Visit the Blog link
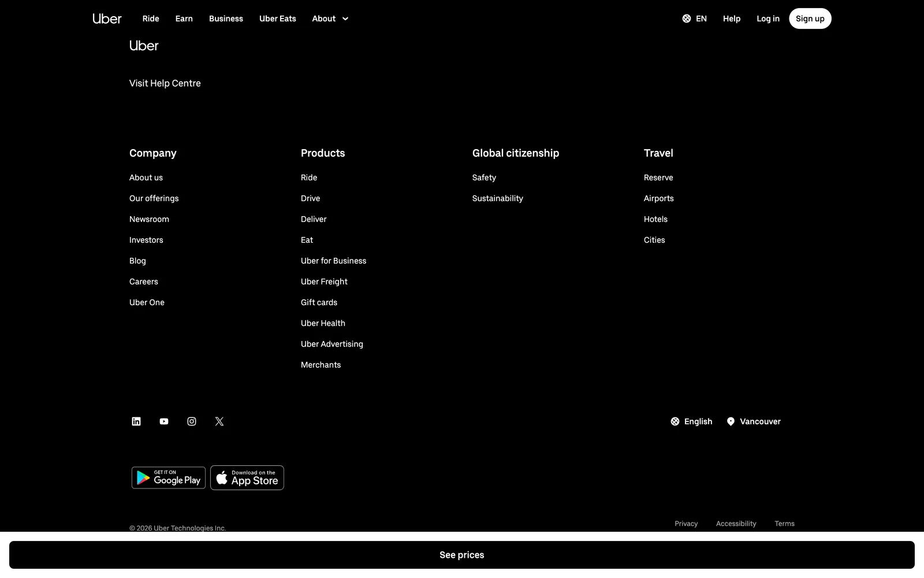The width and height of the screenshot is (924, 578). [137, 261]
